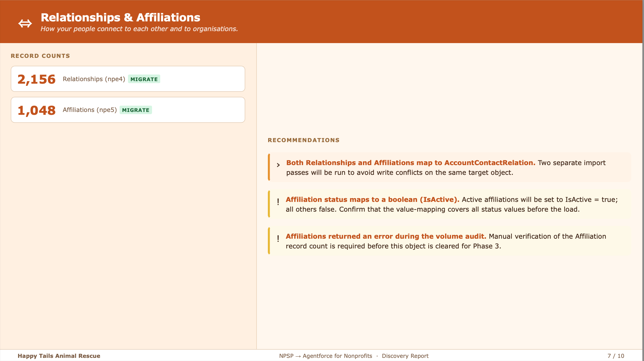Open the 'Affiliations returned an error' headline
The width and height of the screenshot is (644, 361).
coord(386,236)
